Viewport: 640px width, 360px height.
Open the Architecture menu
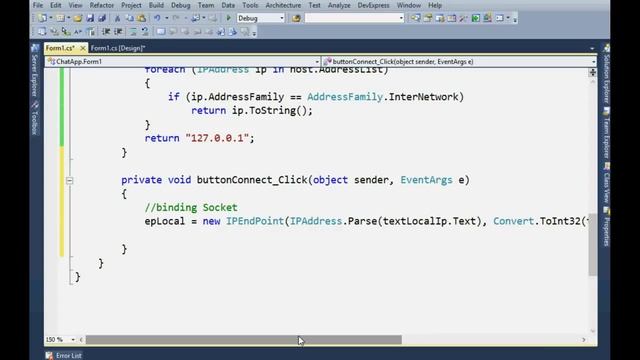click(x=283, y=5)
